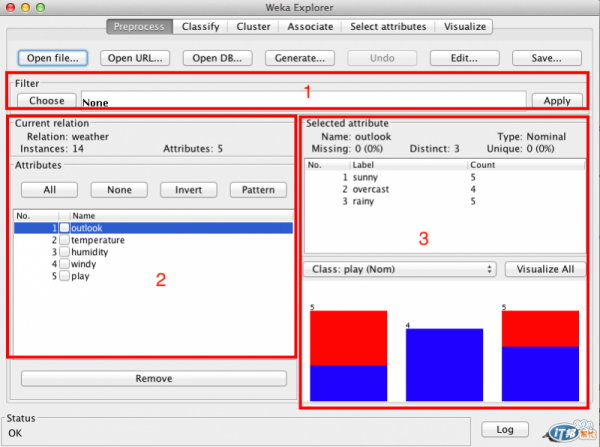Click the green window zoom button
The height and width of the screenshot is (447, 600).
[40, 7]
